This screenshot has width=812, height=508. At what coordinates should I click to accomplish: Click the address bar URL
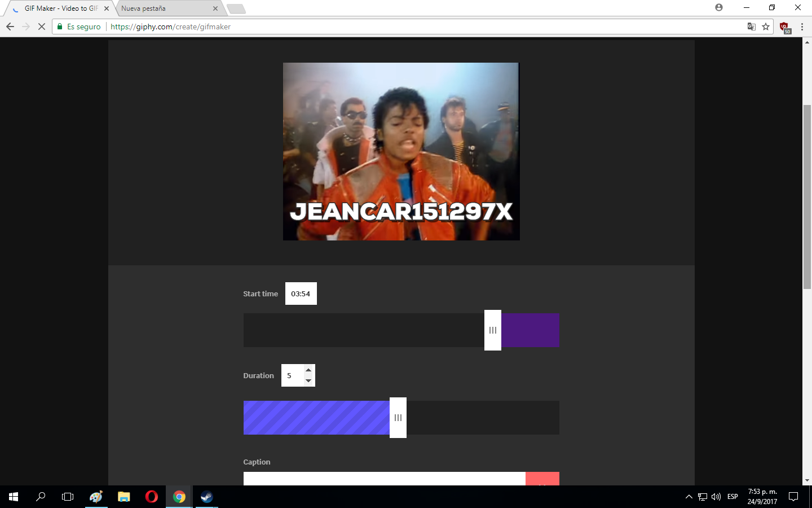[170, 27]
